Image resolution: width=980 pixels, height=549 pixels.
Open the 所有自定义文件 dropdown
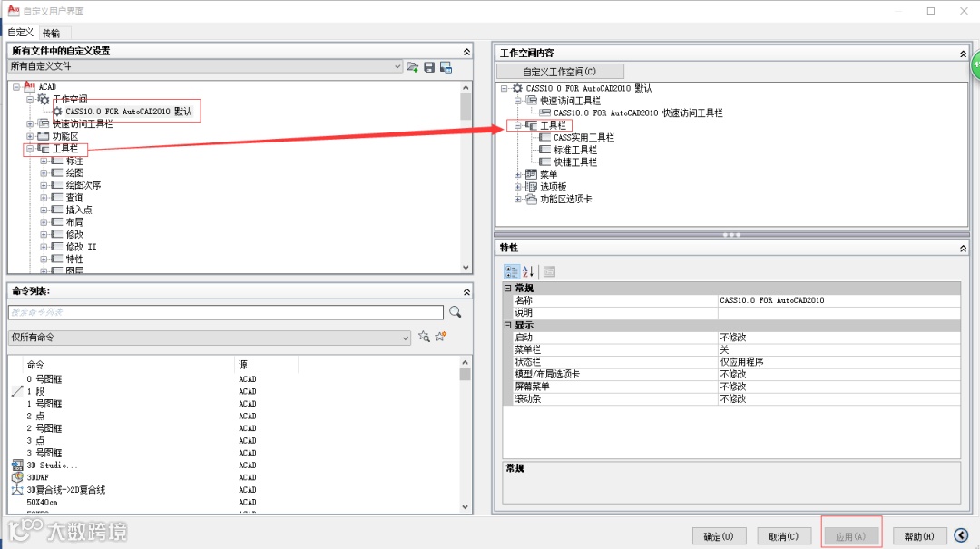click(x=397, y=66)
